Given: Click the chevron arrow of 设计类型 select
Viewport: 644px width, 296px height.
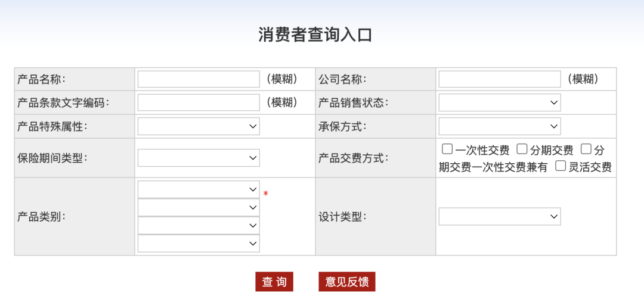Looking at the screenshot, I should point(553,216).
